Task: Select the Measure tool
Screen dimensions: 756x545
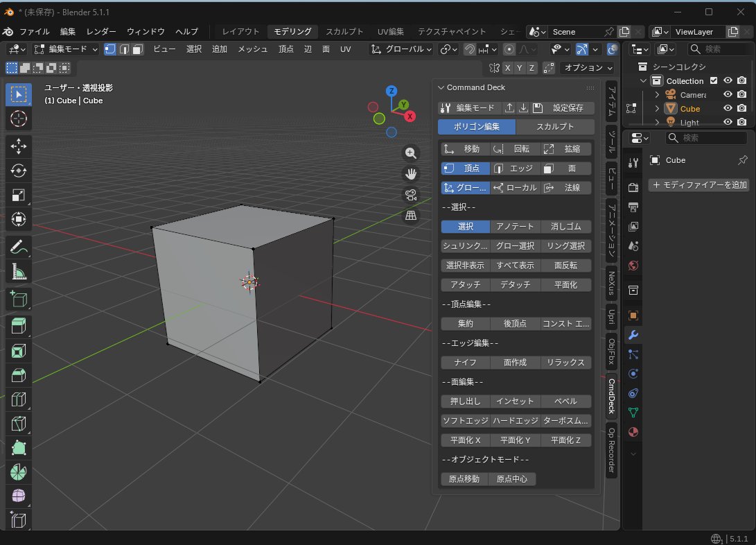Action: (x=18, y=272)
